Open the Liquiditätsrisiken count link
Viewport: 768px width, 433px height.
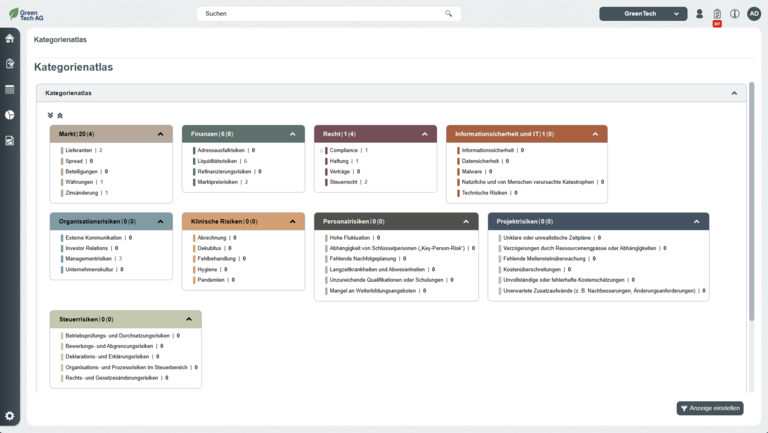245,161
